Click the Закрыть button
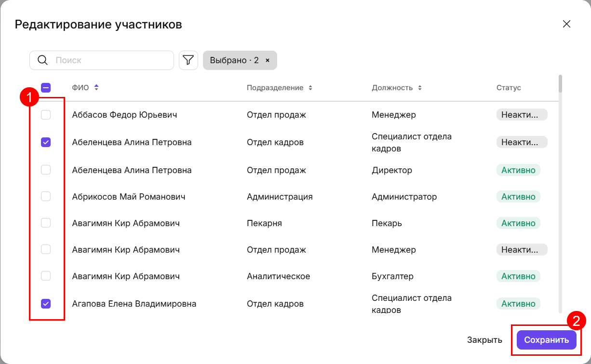 pos(484,340)
